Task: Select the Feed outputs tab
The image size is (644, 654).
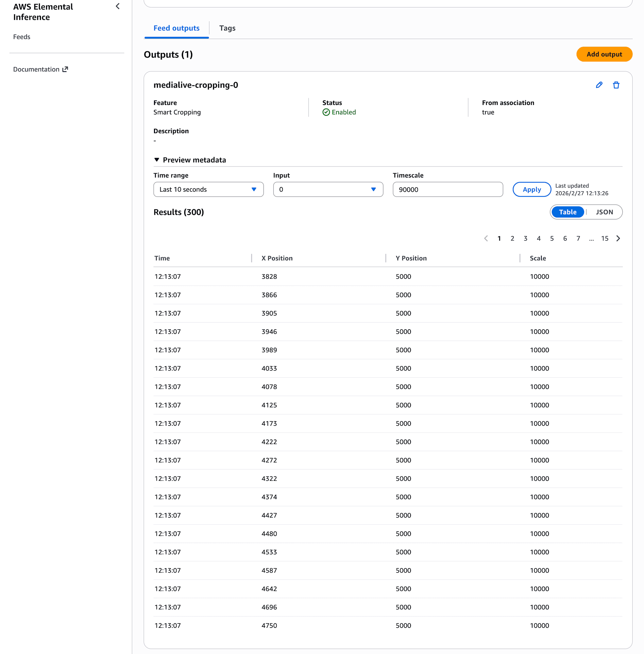Action: [176, 28]
